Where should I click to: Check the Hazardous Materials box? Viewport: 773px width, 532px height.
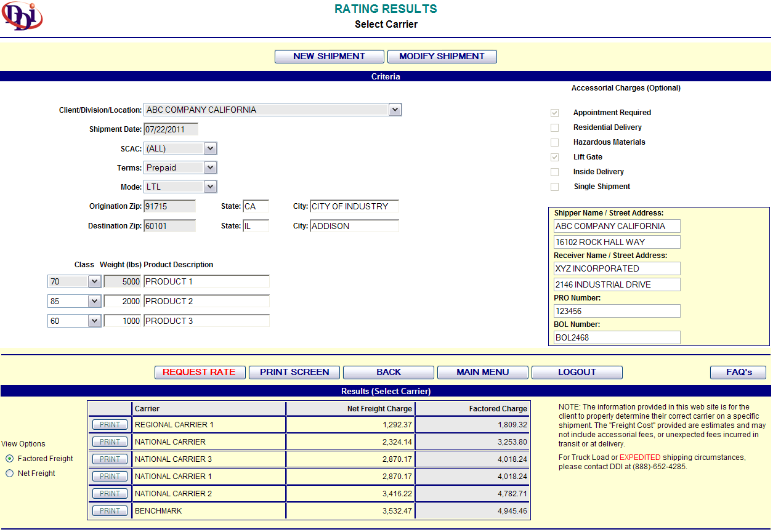(x=555, y=142)
